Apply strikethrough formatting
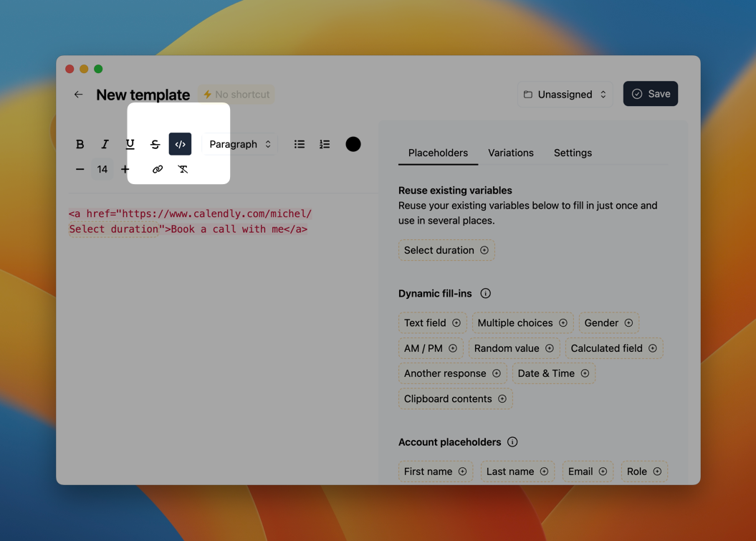This screenshot has height=541, width=756. pyautogui.click(x=155, y=144)
